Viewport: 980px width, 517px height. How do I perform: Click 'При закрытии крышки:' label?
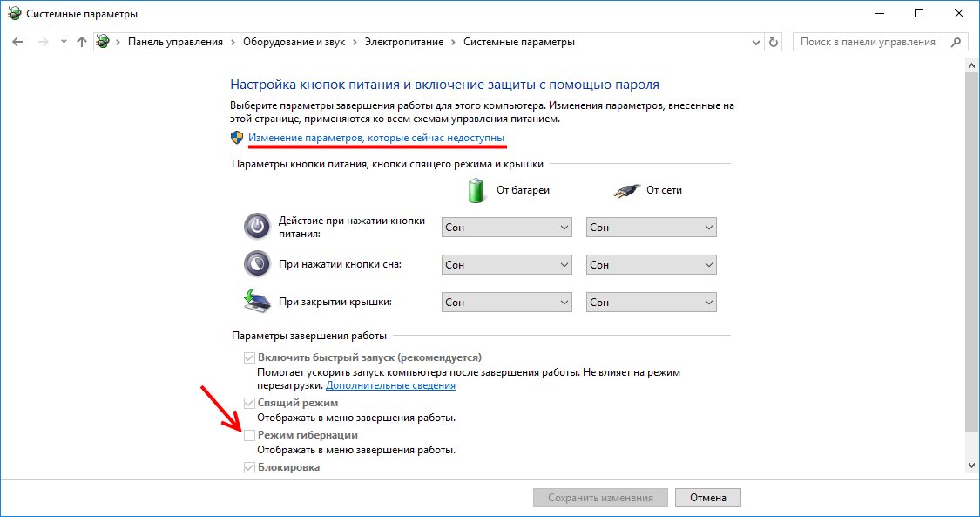[335, 302]
